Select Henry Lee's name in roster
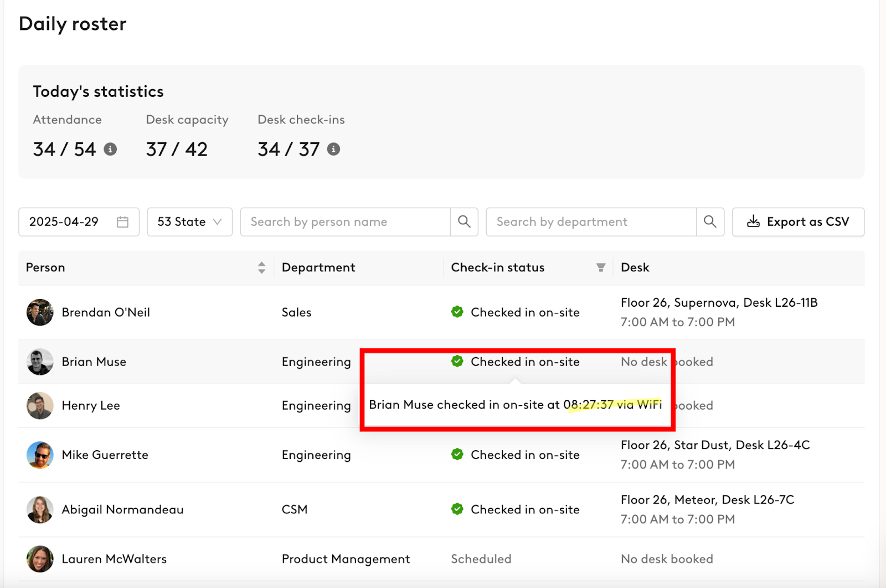 91,405
